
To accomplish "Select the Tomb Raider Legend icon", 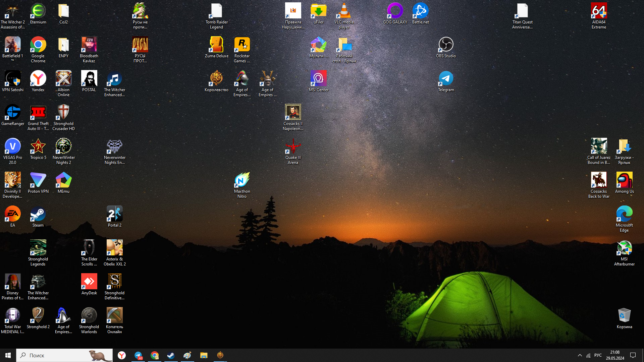I will point(217,11).
